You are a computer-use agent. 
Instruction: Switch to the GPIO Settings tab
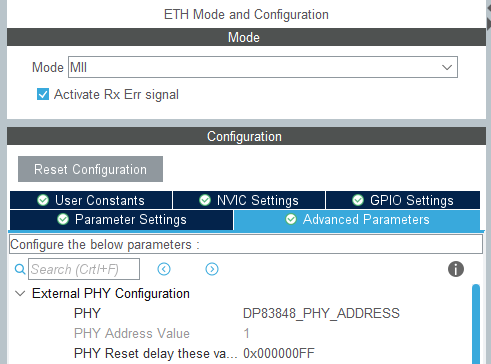403,200
